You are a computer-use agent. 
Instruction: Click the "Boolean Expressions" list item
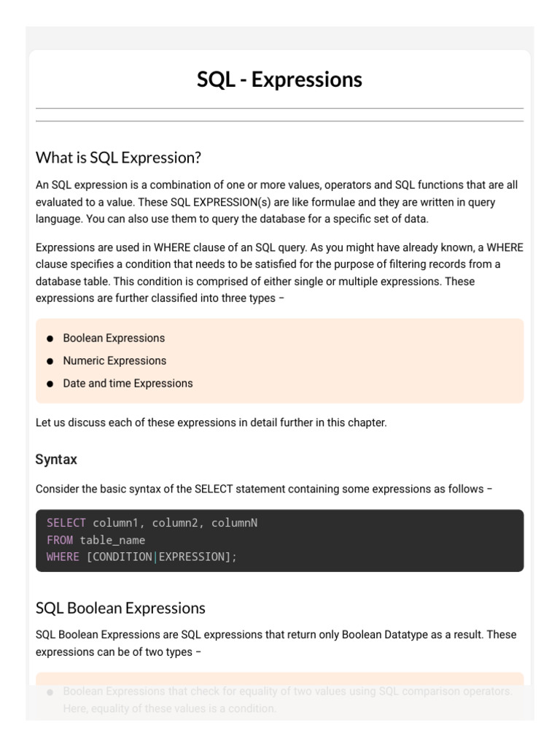pyautogui.click(x=114, y=338)
